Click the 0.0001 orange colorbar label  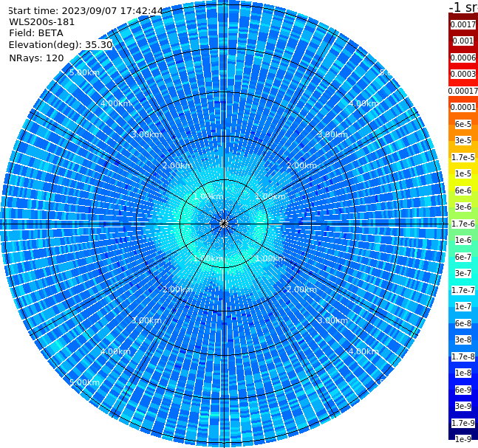(x=463, y=107)
